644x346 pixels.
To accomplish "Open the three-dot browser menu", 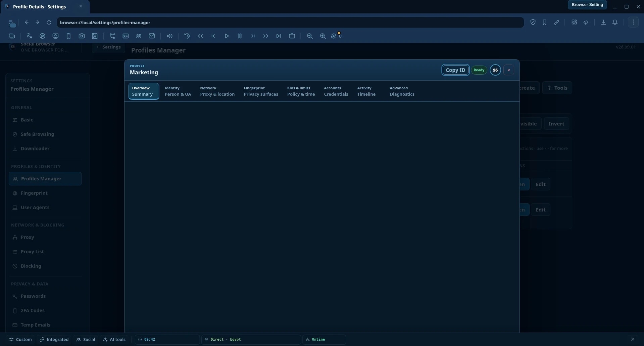I will click(633, 22).
